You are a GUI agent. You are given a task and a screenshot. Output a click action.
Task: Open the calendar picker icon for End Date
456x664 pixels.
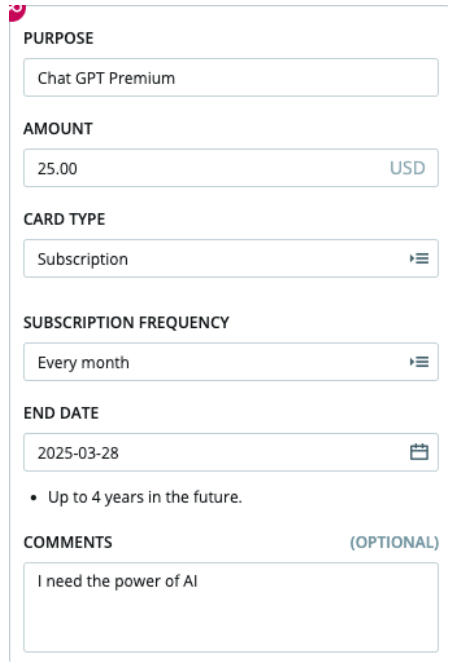coord(419,452)
